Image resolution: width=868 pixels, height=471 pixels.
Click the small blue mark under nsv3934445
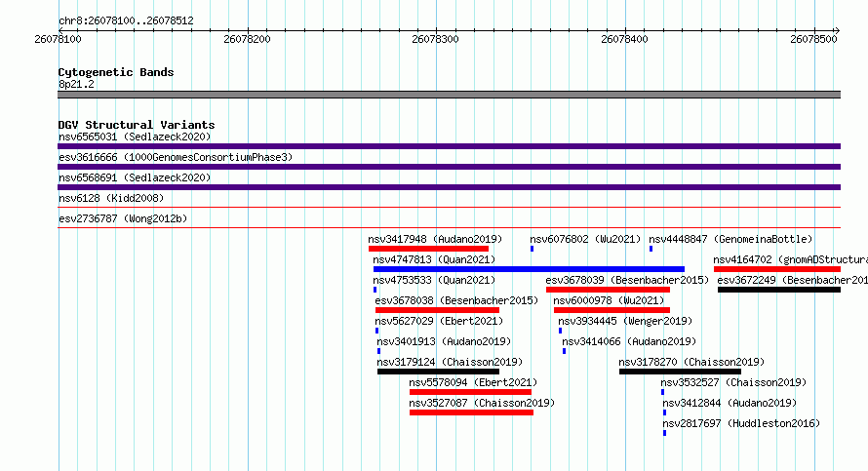560,331
